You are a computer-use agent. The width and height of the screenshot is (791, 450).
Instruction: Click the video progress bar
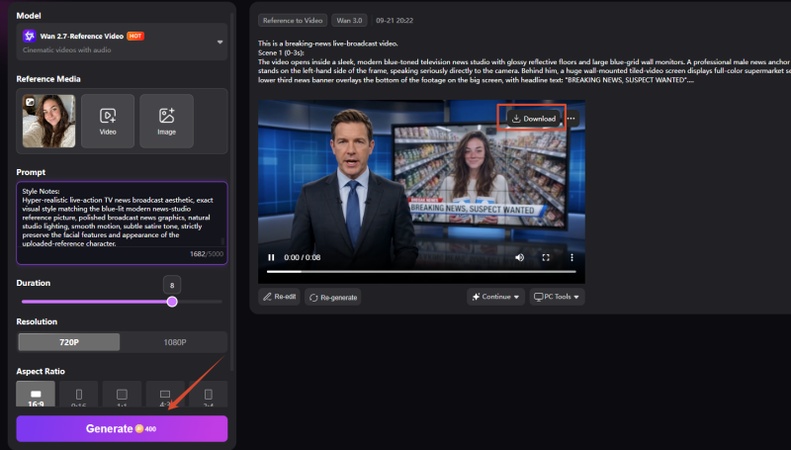pos(421,271)
